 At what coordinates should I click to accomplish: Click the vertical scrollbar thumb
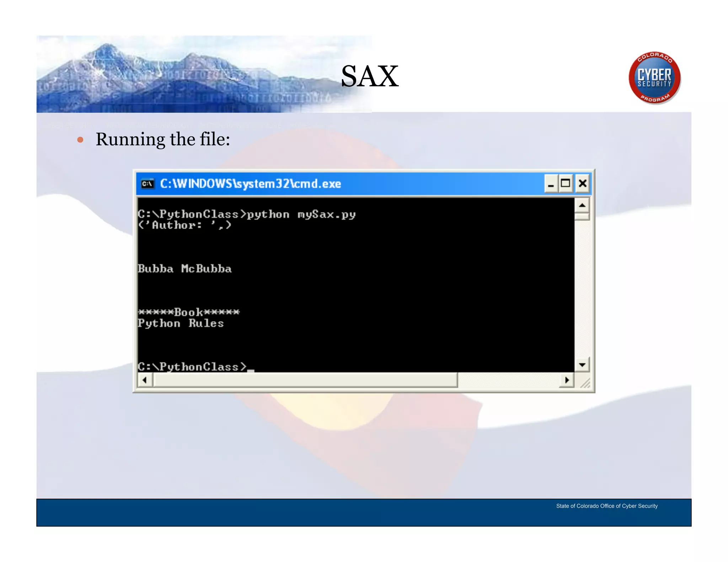pos(582,216)
